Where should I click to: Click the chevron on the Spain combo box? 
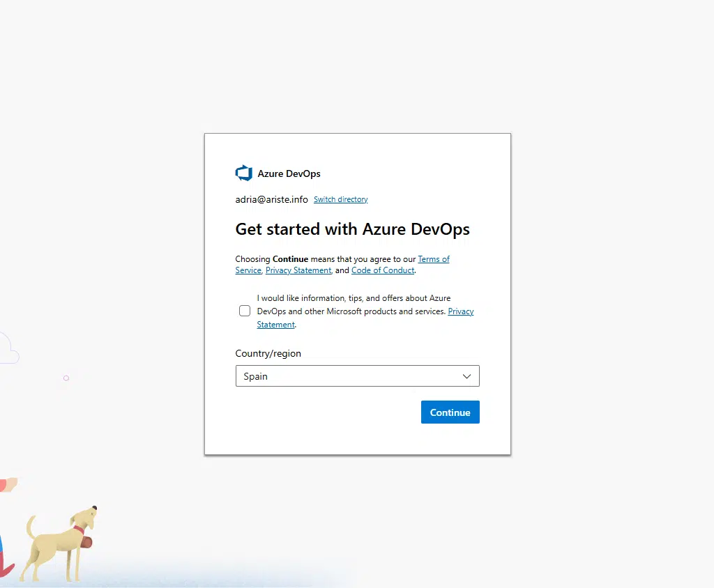[x=466, y=376]
